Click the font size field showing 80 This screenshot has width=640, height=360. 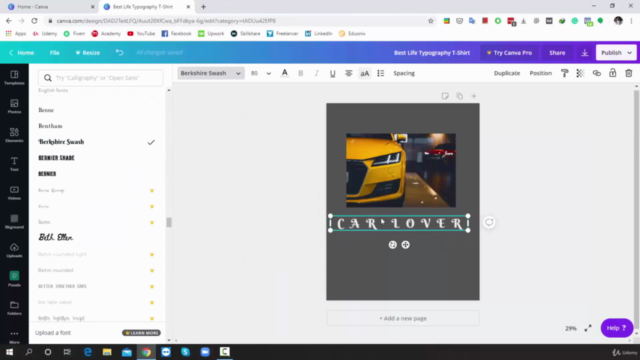click(x=255, y=73)
